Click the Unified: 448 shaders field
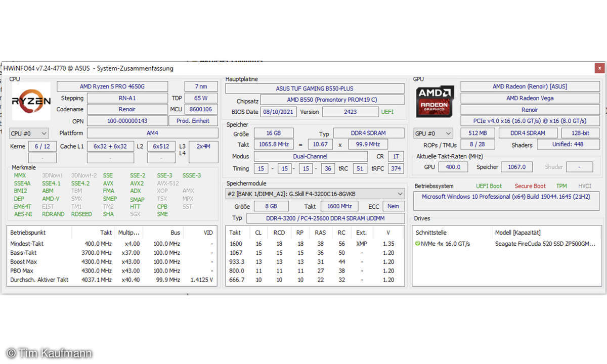 [x=568, y=145]
